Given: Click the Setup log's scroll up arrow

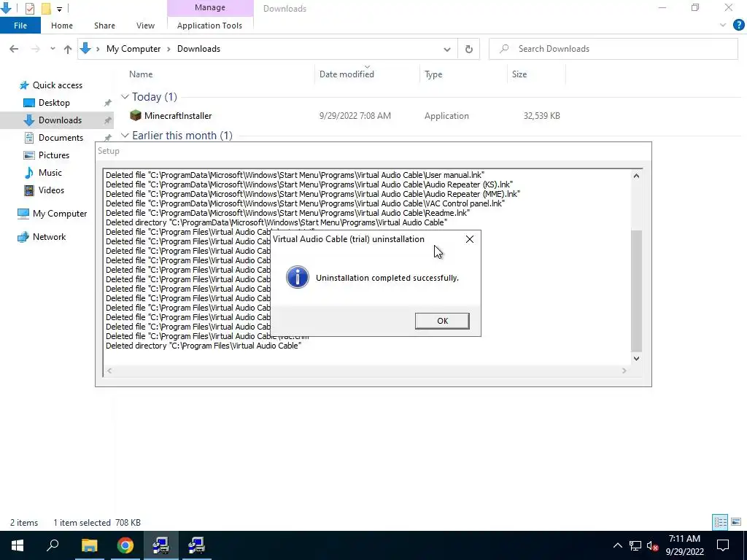Looking at the screenshot, I should [636, 176].
